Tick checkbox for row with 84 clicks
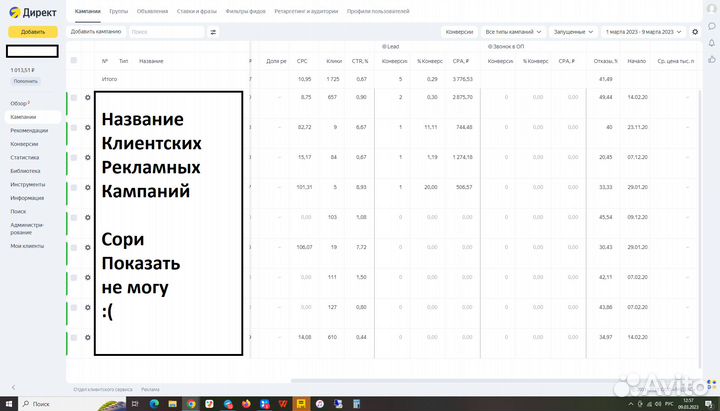 tap(74, 158)
